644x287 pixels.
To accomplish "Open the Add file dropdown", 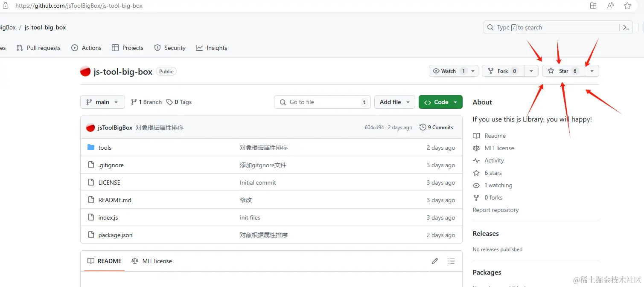I will [x=394, y=102].
